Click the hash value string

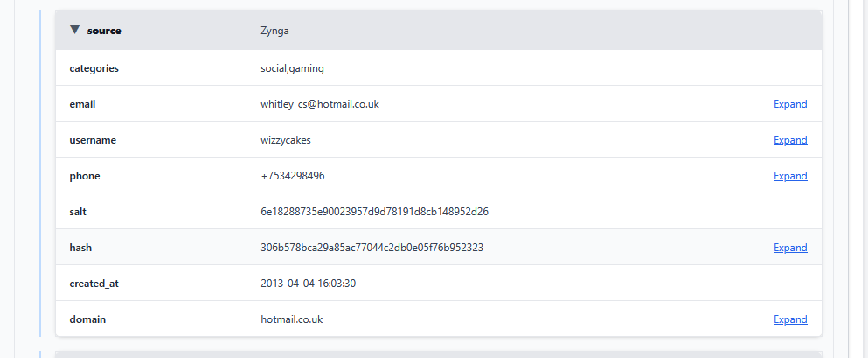coord(372,248)
